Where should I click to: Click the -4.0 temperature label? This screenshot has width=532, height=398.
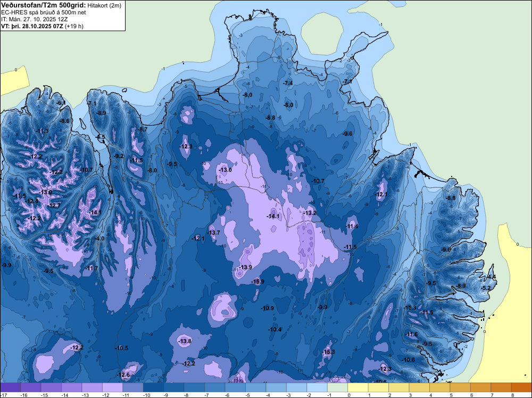click(x=99, y=238)
